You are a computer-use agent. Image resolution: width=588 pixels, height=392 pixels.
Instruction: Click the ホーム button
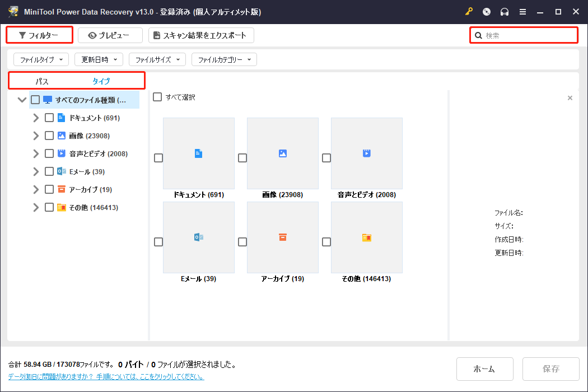[484, 368]
